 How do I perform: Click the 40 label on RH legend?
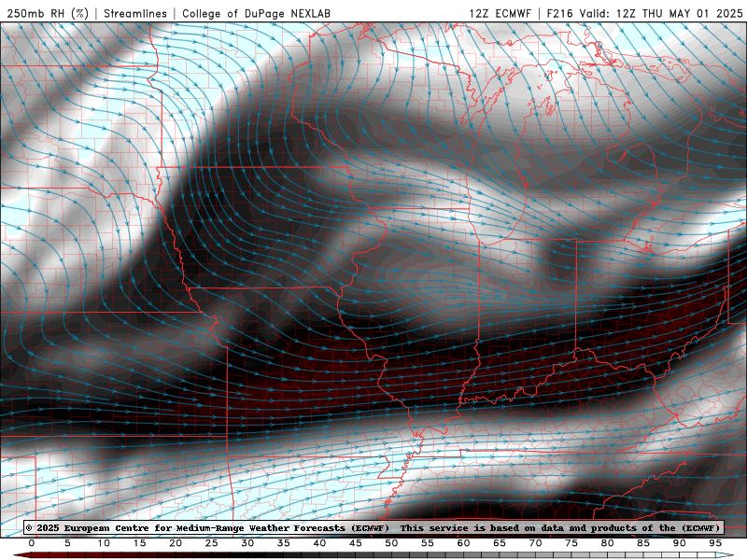coord(319,543)
